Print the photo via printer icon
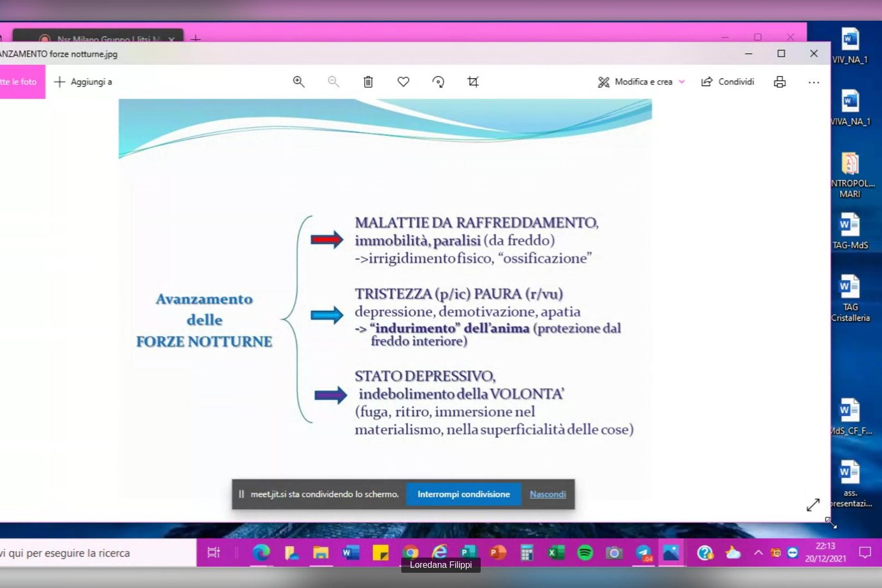This screenshot has height=588, width=882. point(780,82)
